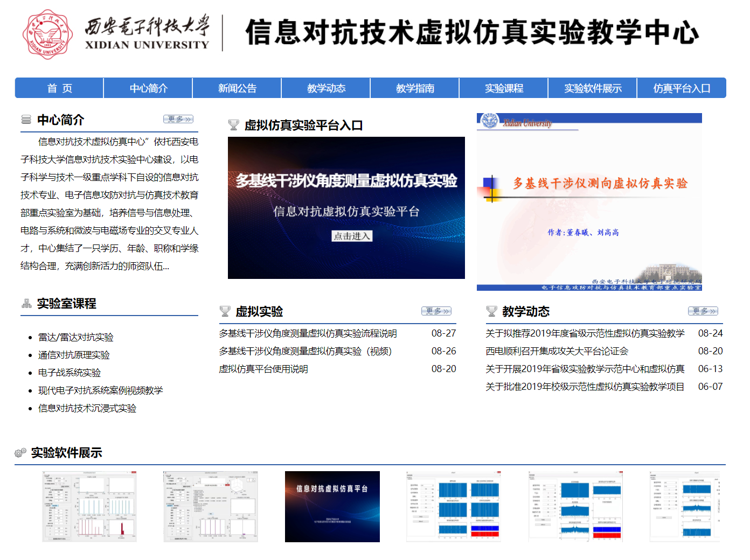750x560 pixels.
Task: Click the network icon beside 实验室课程
Action: coord(26,304)
